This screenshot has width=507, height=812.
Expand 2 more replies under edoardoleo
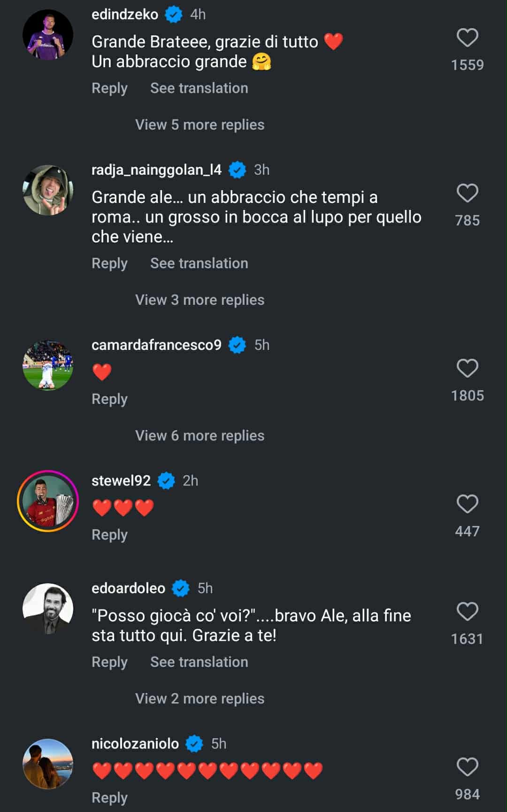coord(200,699)
